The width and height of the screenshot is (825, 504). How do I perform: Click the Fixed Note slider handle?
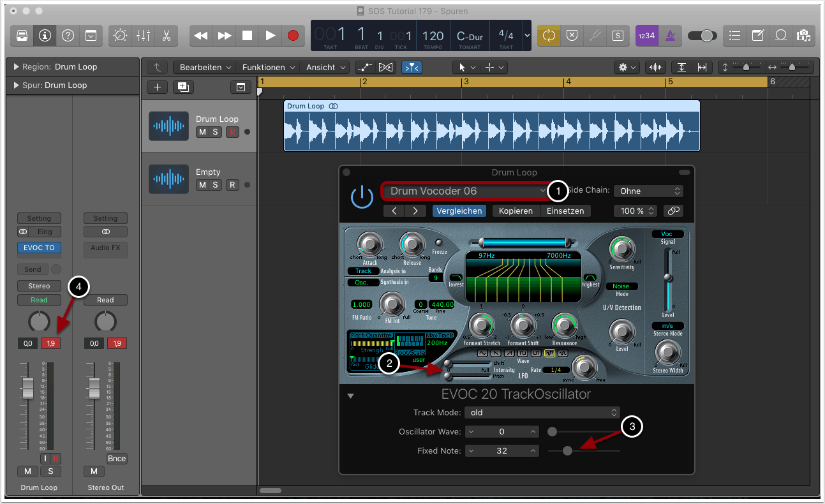tap(567, 450)
